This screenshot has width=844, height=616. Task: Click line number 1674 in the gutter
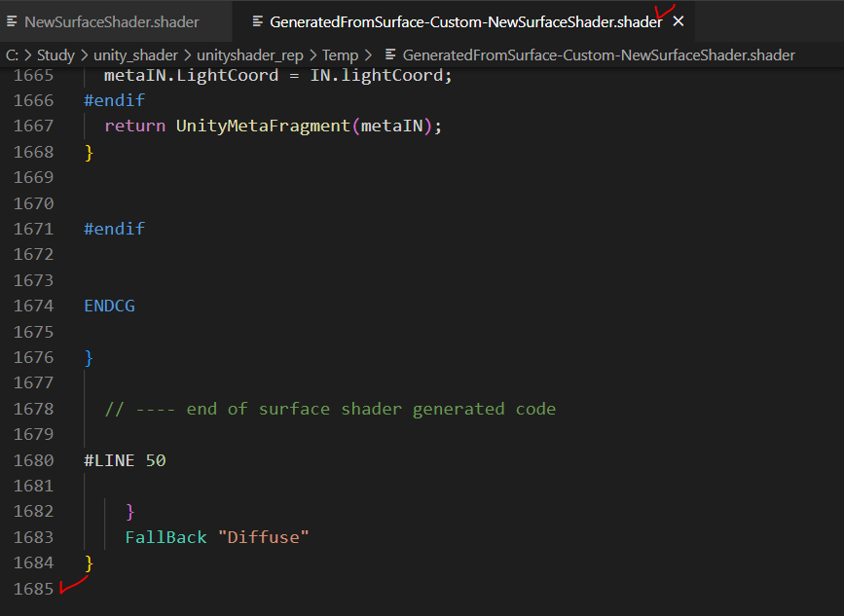click(x=33, y=307)
